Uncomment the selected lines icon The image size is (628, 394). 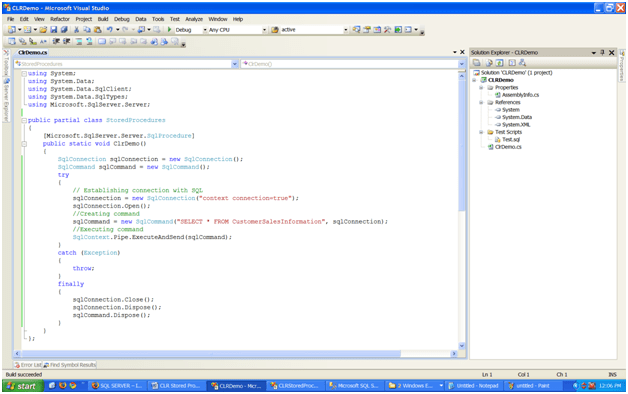tap(89, 41)
